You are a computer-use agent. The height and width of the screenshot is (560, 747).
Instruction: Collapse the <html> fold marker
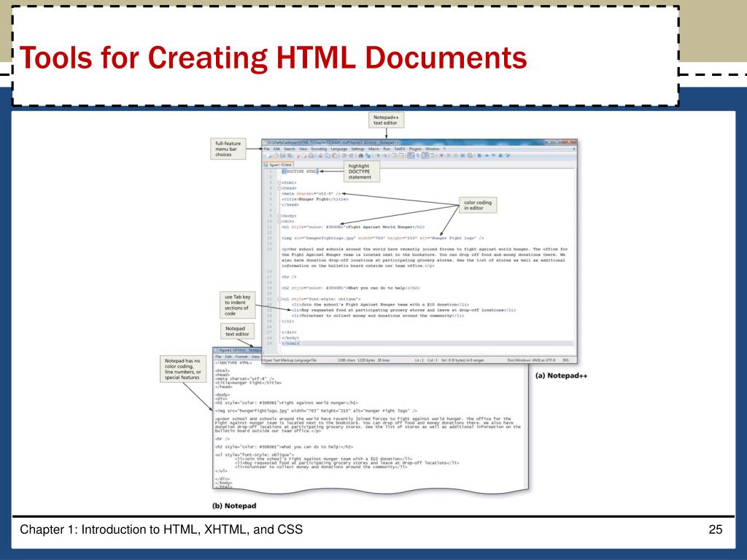pyautogui.click(x=279, y=182)
